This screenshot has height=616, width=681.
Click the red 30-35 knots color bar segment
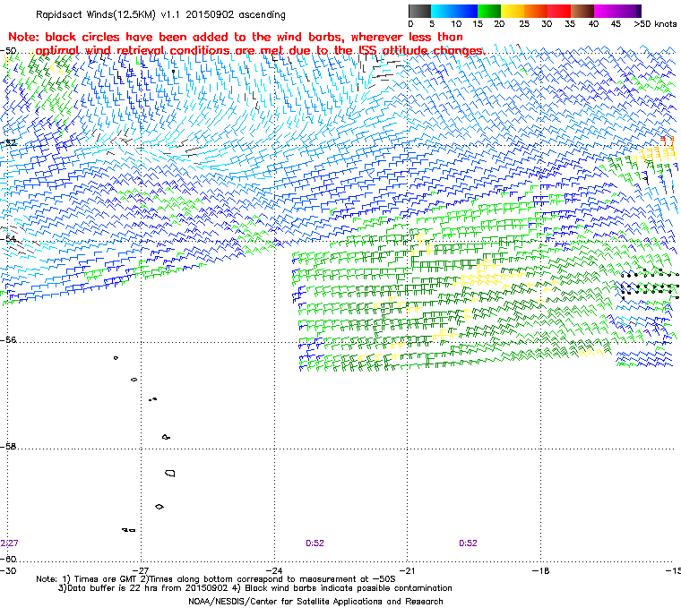point(559,11)
